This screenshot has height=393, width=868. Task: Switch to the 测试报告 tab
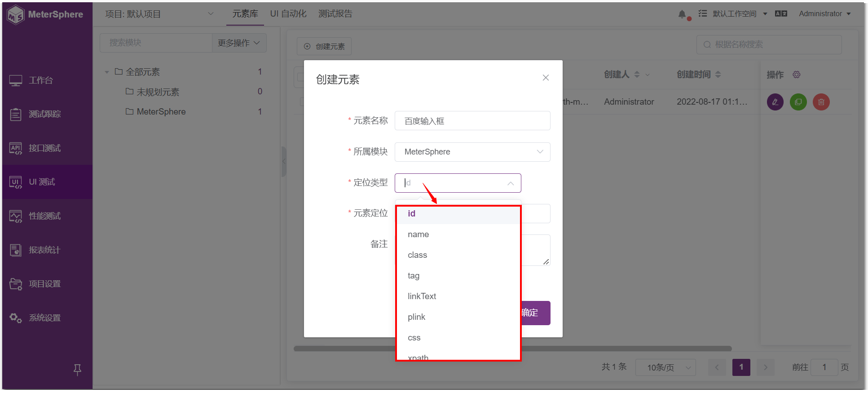click(335, 14)
